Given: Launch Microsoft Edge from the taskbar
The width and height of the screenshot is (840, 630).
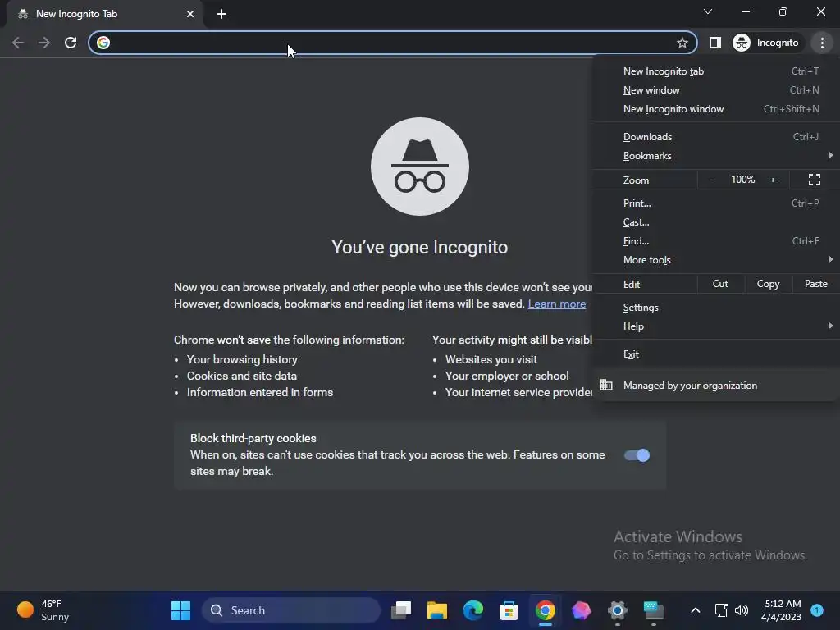Looking at the screenshot, I should [x=472, y=610].
